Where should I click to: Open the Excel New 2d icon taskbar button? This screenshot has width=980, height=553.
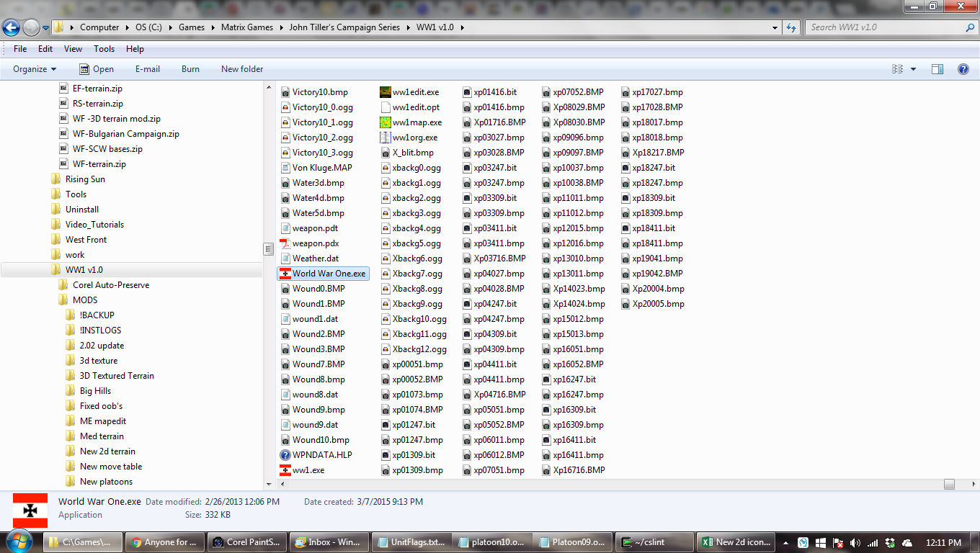tap(736, 542)
